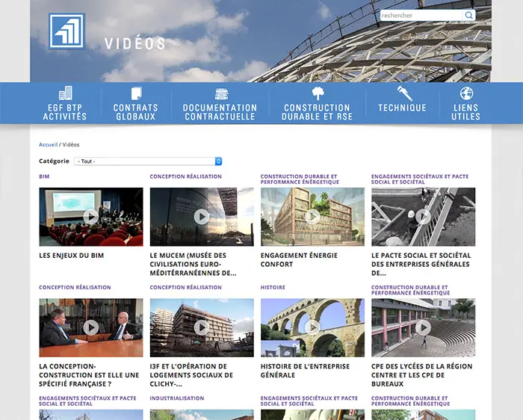Open the Liens Utiles menu

tap(466, 112)
